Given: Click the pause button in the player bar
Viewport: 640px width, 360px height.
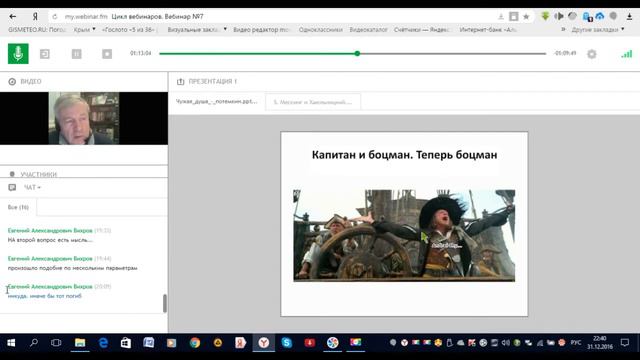Looking at the screenshot, I should pyautogui.click(x=76, y=54).
